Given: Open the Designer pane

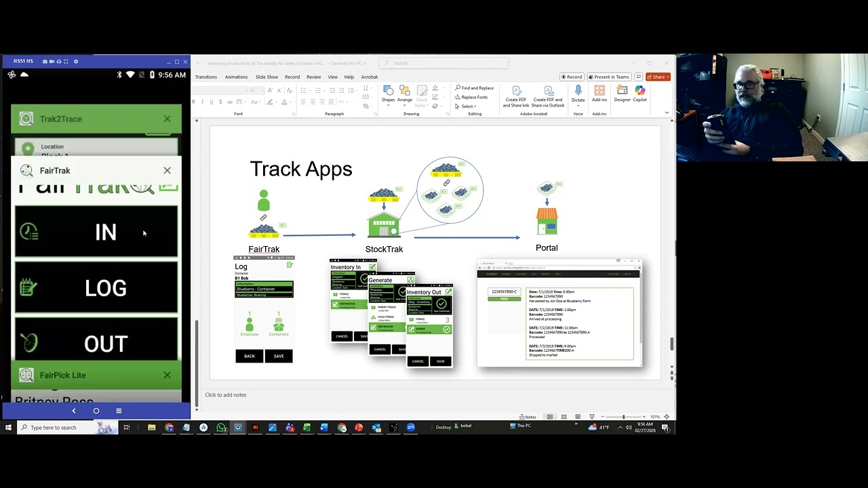Looking at the screenshot, I should 622,94.
